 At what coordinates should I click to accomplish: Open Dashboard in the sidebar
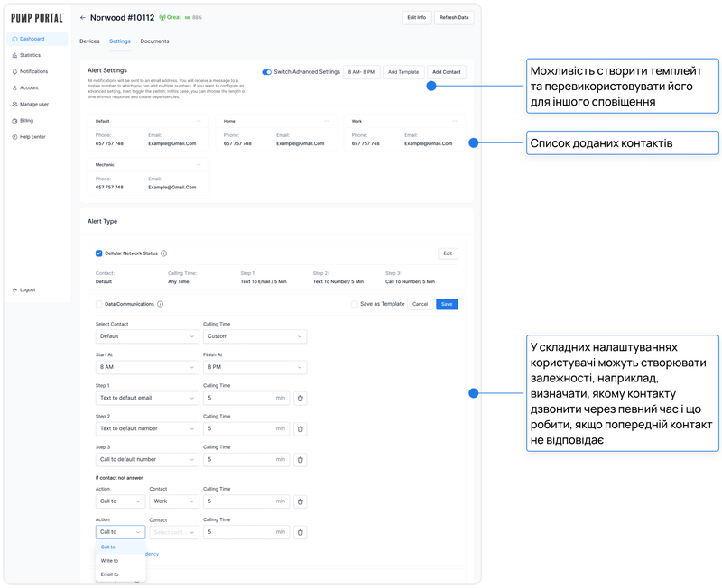click(37, 39)
